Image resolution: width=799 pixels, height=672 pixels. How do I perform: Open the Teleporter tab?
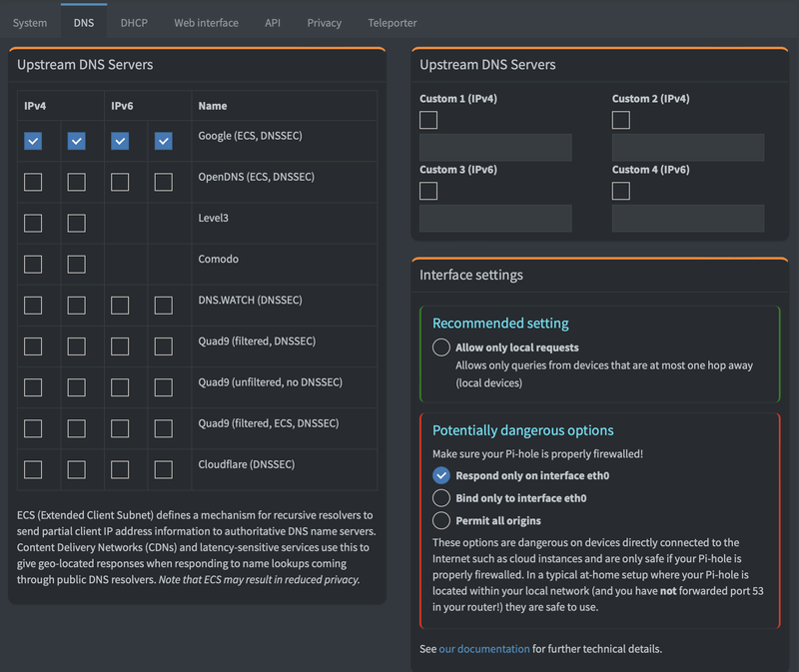[x=392, y=23]
